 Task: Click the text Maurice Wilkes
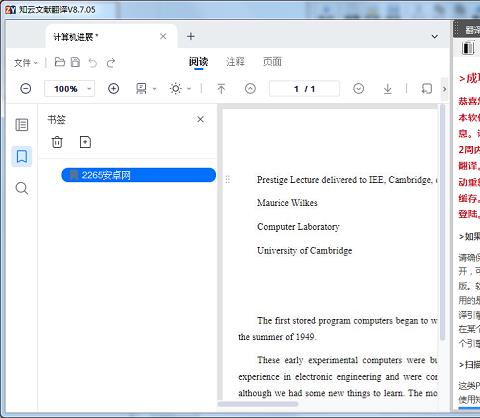pyautogui.click(x=287, y=203)
